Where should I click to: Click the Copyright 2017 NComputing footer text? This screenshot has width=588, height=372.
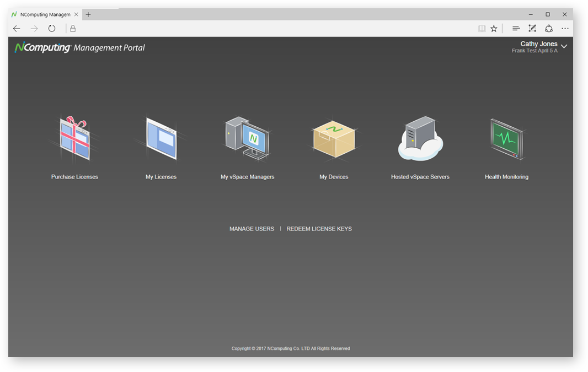pos(291,348)
